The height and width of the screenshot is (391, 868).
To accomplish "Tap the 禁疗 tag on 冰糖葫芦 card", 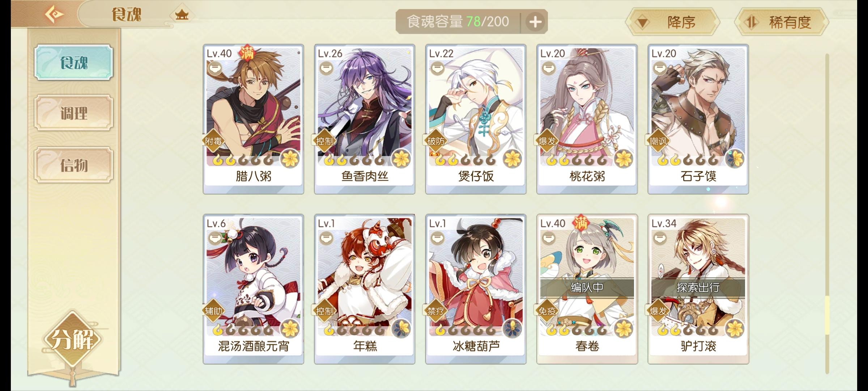I will [435, 311].
